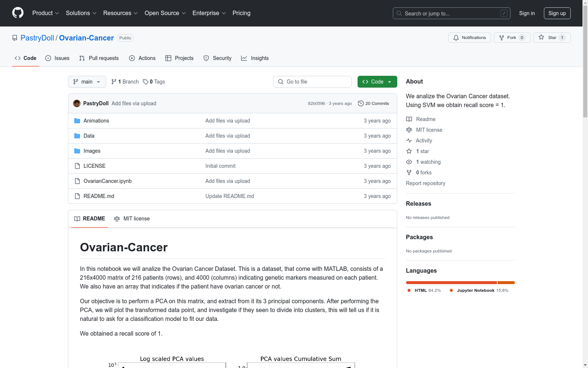This screenshot has width=588, height=368.
Task: Open the green Code dropdown
Action: (x=377, y=82)
